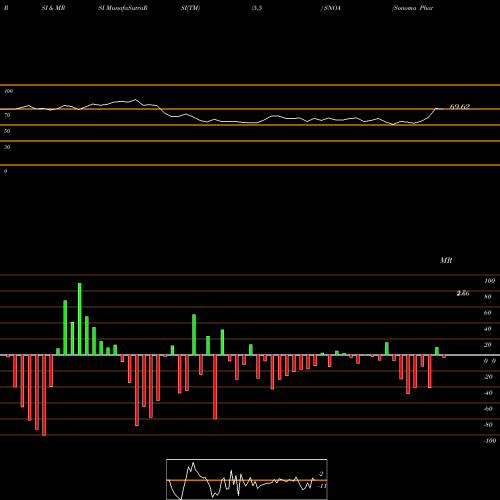The height and width of the screenshot is (500, 500).
Task: Click the -2 value in mini chart
Action: click(x=321, y=474)
